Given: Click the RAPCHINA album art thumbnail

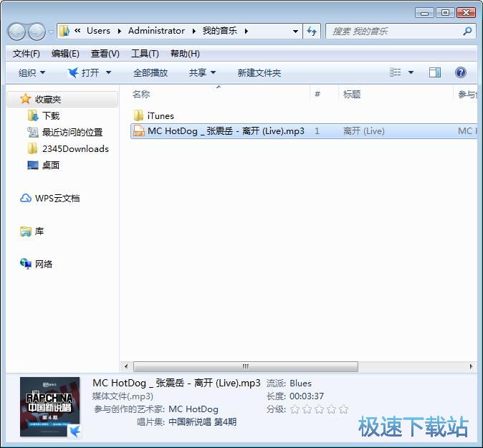Looking at the screenshot, I should (50, 406).
